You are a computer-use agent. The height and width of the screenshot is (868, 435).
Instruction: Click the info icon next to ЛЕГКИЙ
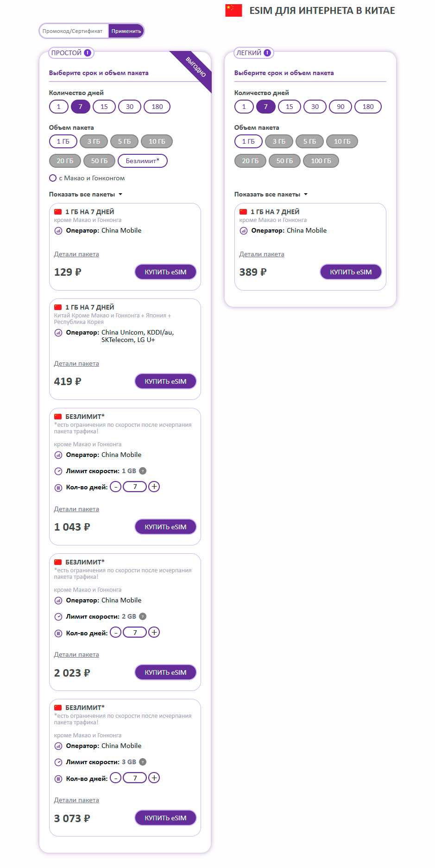pyautogui.click(x=267, y=53)
